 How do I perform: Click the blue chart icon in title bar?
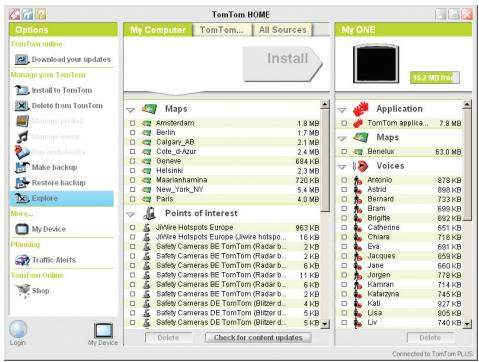point(27,14)
